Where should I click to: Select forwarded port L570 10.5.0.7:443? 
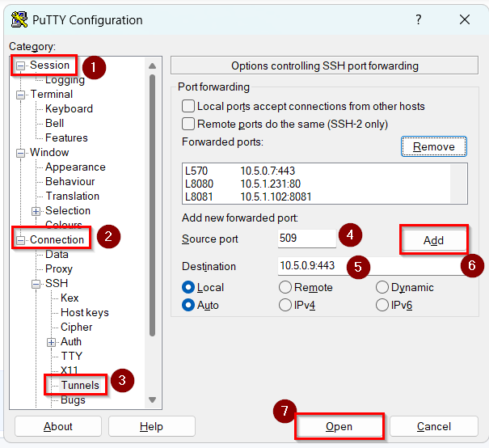point(316,171)
